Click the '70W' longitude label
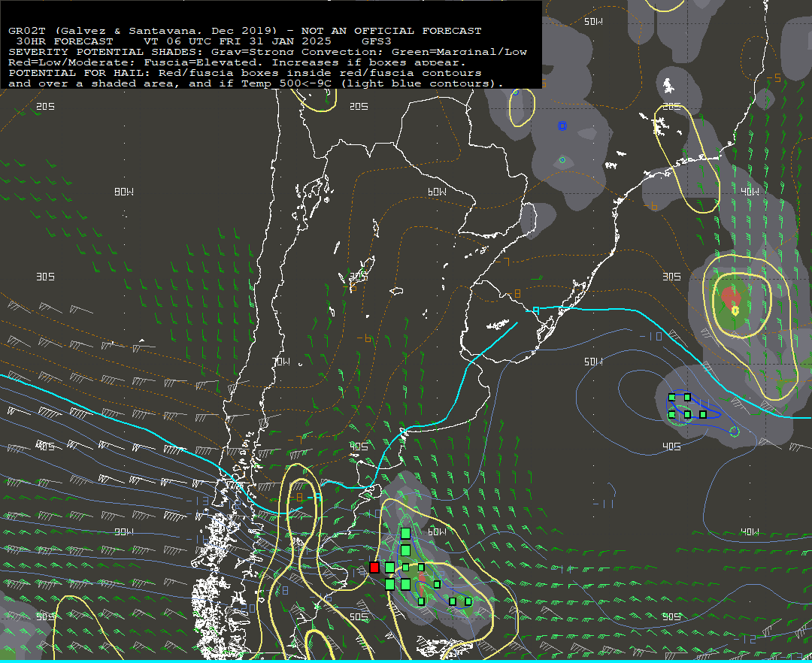The width and height of the screenshot is (812, 663). [281, 362]
